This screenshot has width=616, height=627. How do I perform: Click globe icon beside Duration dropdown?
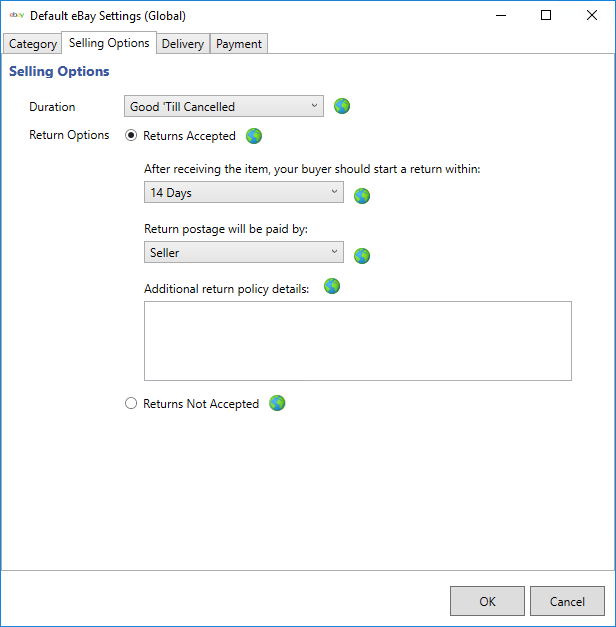[342, 106]
